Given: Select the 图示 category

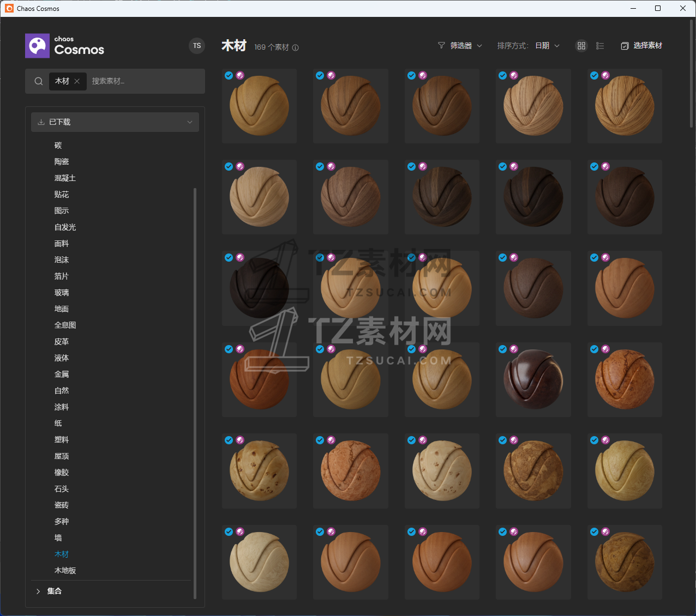Looking at the screenshot, I should point(62,211).
